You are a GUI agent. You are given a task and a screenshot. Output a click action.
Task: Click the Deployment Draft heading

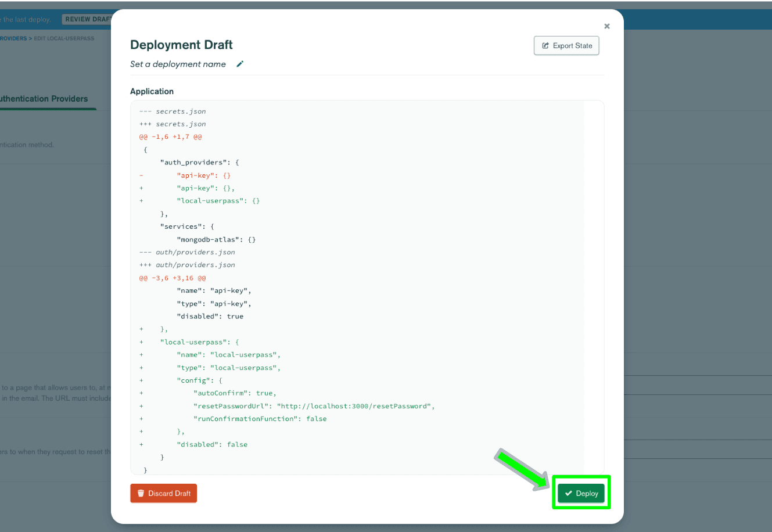(x=181, y=45)
